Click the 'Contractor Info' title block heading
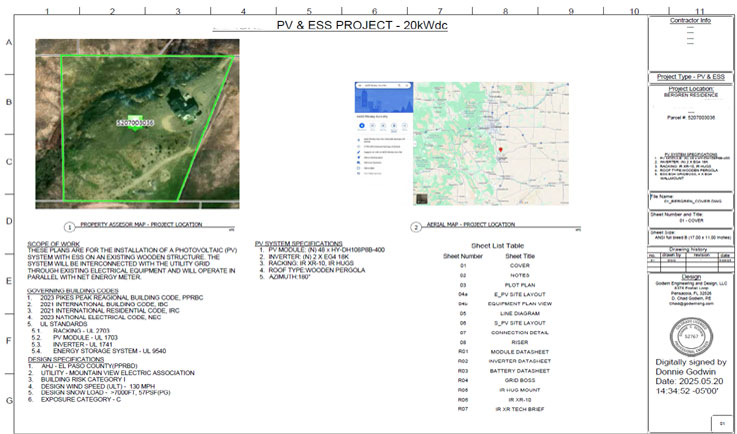 pos(690,21)
